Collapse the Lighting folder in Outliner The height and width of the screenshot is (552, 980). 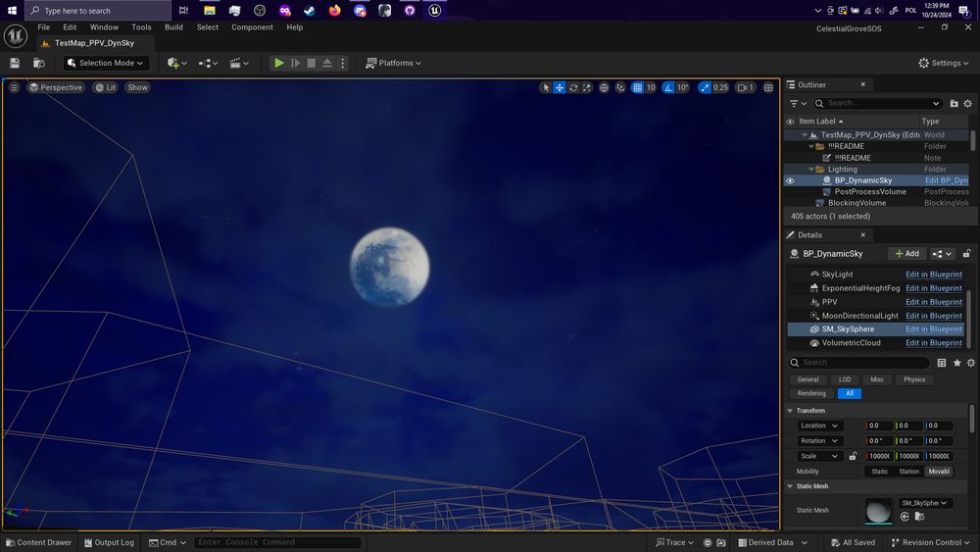coord(810,170)
